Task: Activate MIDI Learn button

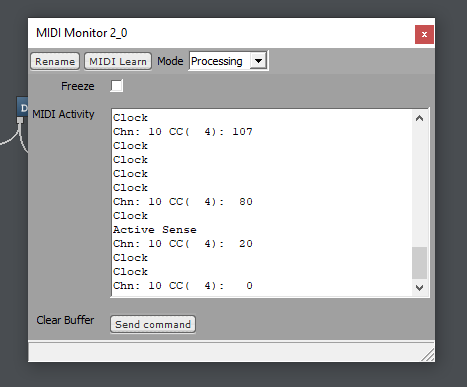Action: [118, 62]
